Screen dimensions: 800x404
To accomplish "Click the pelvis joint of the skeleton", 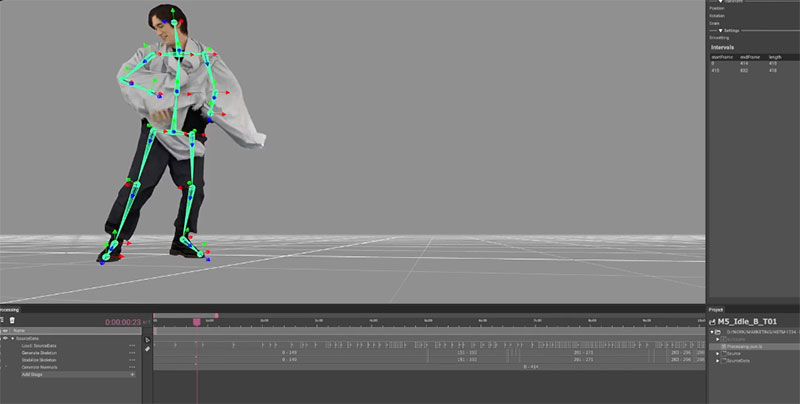I will [173, 132].
